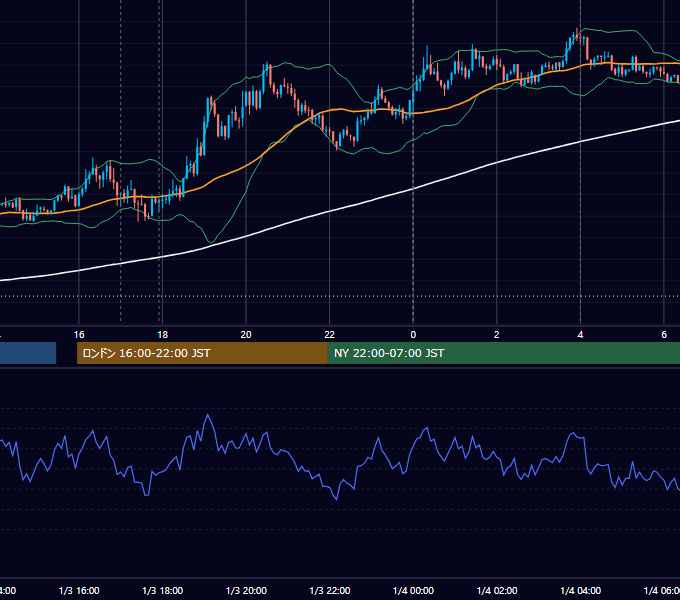The height and width of the screenshot is (600, 680).
Task: Click the 1/4 02:00 date label
Action: click(497, 591)
